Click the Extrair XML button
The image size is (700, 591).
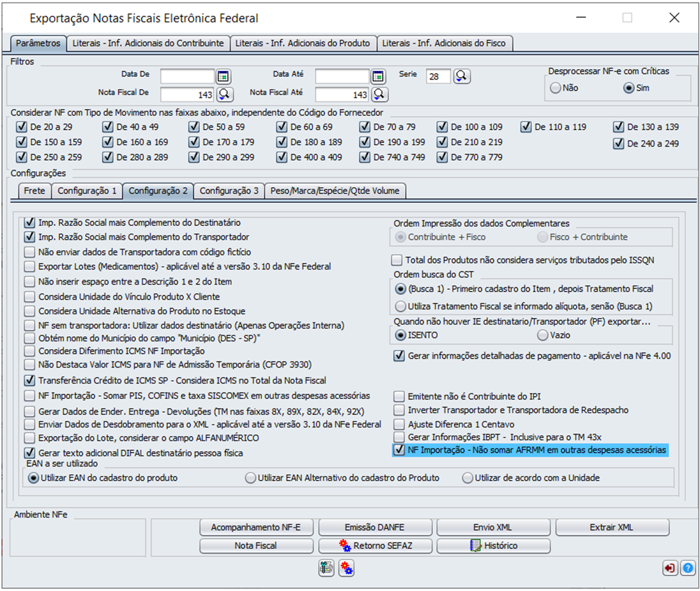pos(612,527)
